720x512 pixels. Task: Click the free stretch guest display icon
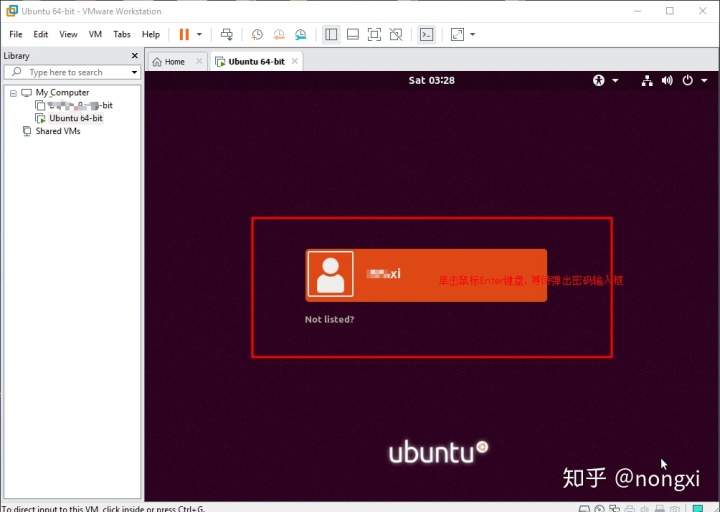tap(457, 34)
